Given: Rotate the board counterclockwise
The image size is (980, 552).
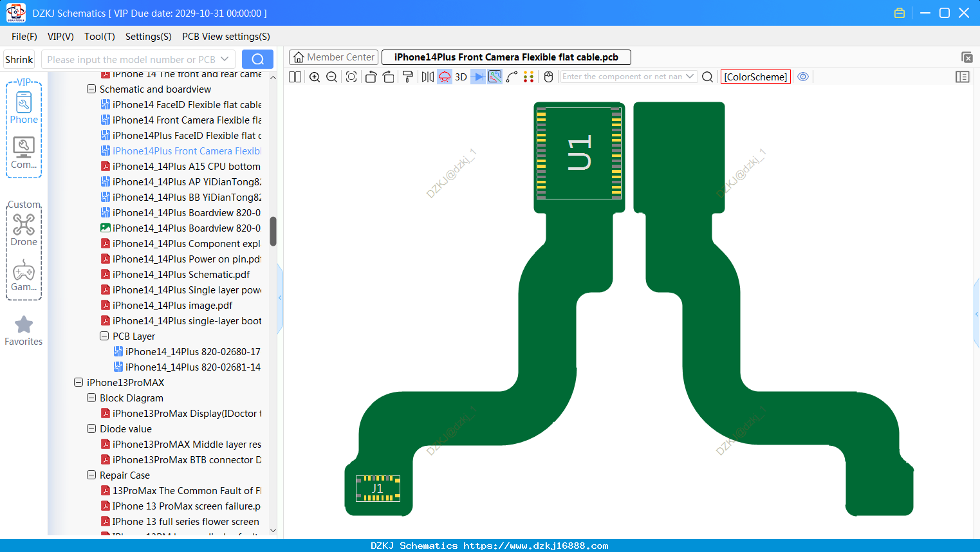Looking at the screenshot, I should coord(371,77).
